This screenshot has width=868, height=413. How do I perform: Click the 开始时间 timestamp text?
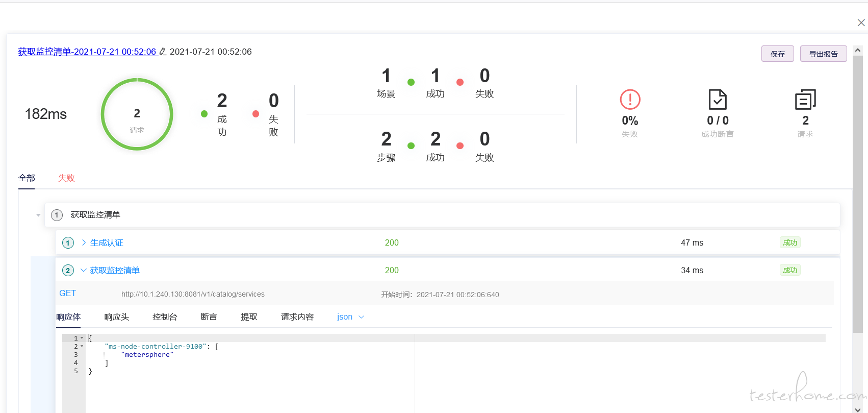(440, 295)
